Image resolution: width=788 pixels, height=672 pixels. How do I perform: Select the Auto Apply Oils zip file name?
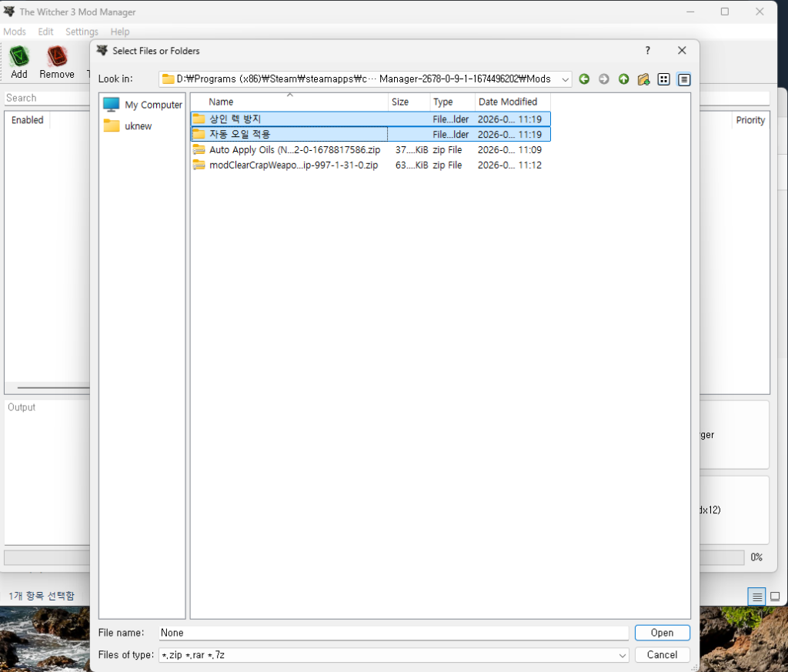(295, 150)
